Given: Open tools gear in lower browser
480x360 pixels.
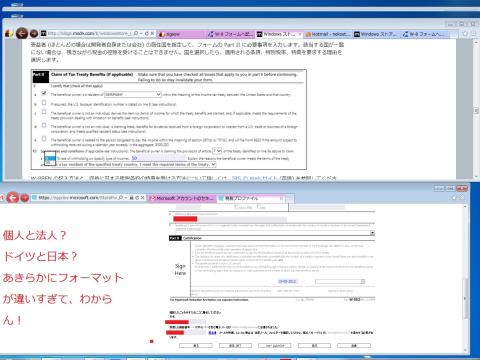Looking at the screenshot, I should 462,198.
